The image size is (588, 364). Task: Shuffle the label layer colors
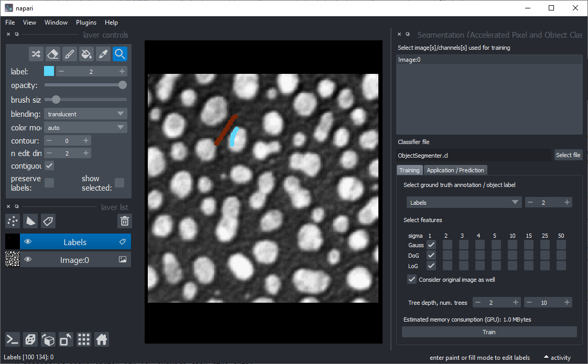[36, 54]
